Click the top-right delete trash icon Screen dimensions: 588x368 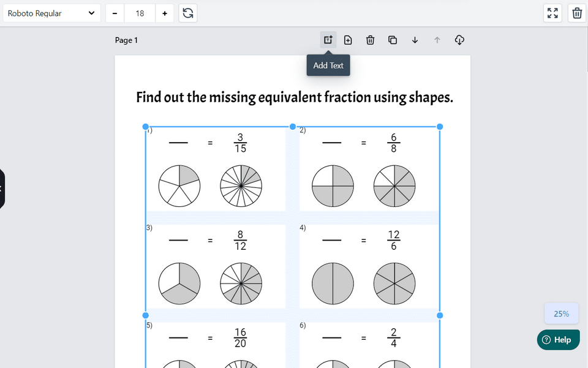[576, 12]
